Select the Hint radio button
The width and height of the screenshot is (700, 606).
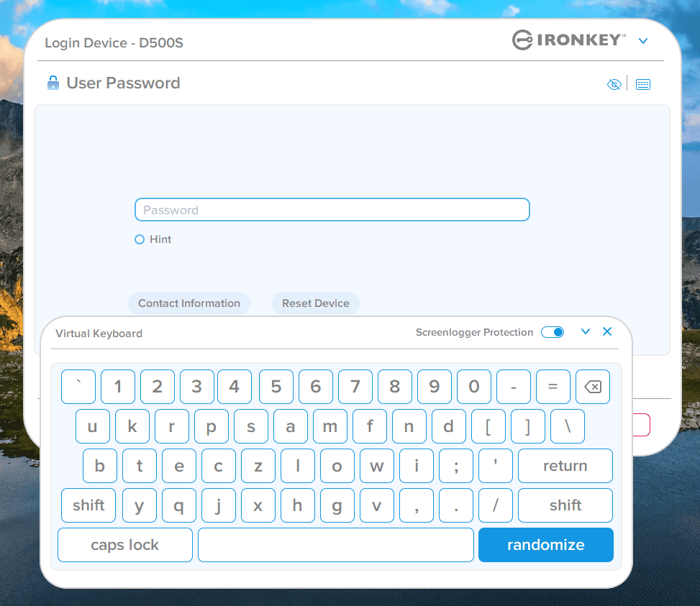pos(140,239)
